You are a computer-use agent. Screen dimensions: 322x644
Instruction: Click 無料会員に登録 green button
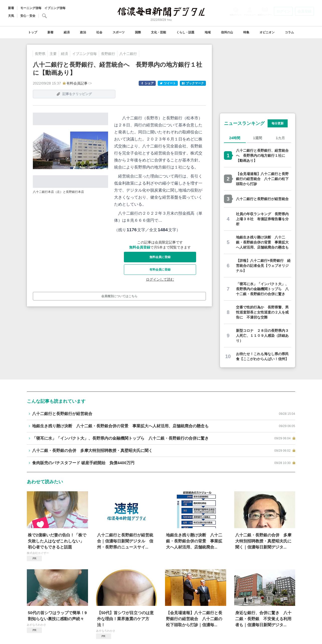tap(160, 257)
